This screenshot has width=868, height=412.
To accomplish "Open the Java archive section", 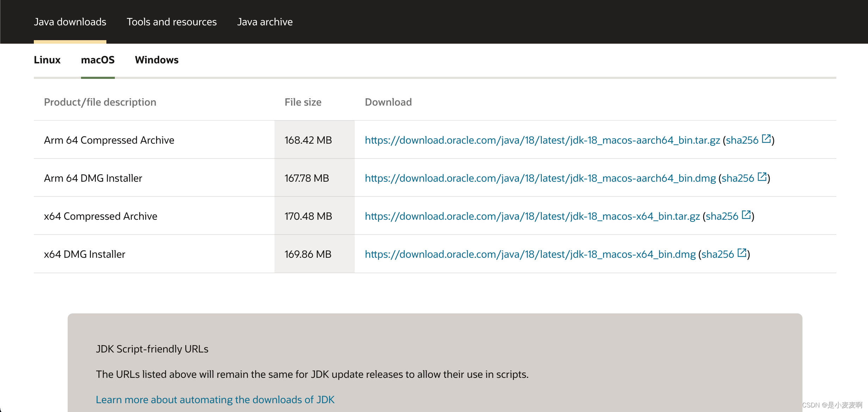I will [x=265, y=22].
